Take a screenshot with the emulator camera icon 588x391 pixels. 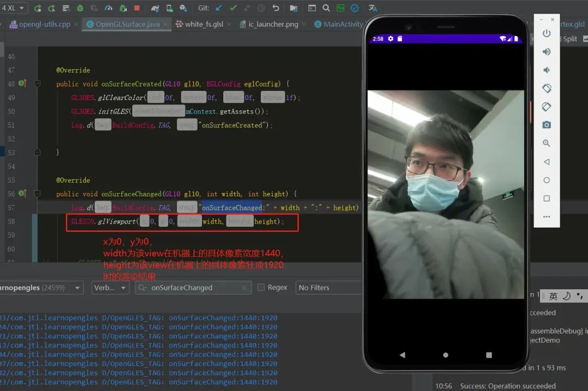point(547,125)
